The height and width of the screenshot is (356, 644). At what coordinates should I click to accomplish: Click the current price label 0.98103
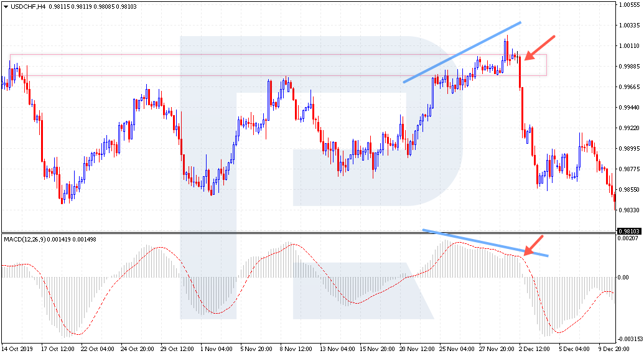point(629,231)
